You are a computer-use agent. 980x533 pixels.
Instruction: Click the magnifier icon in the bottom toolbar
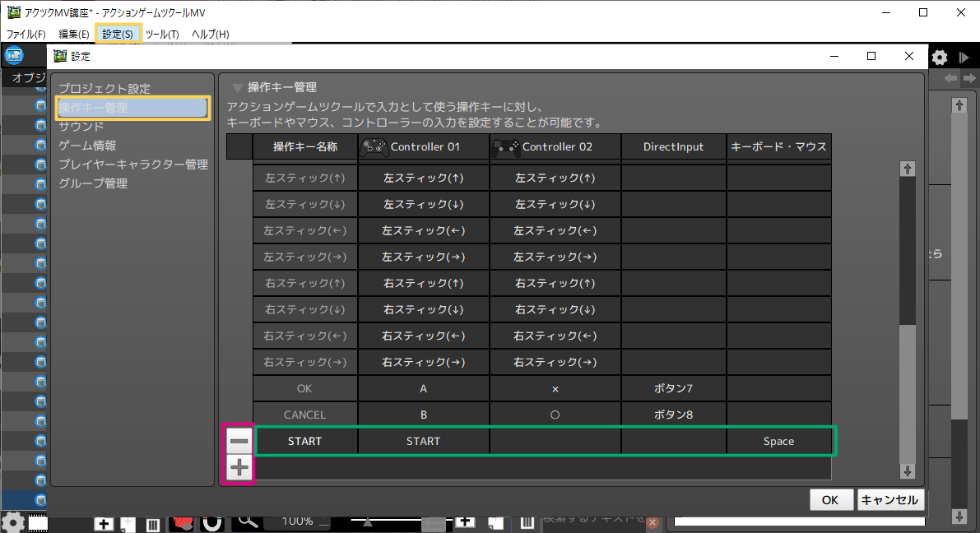pos(247,521)
